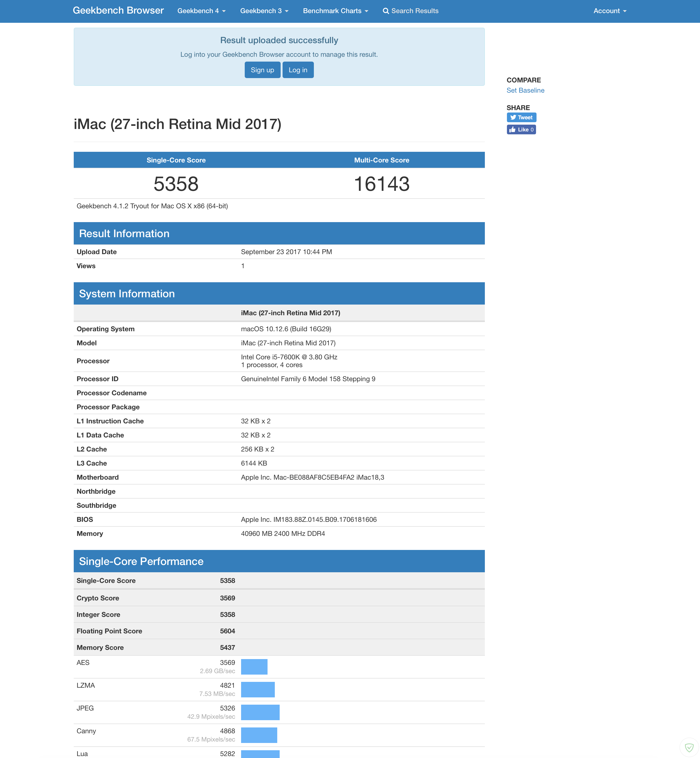
Task: Click the Motherboard Mac-BE088AF8C5EB4FA2 value
Action: pos(312,477)
